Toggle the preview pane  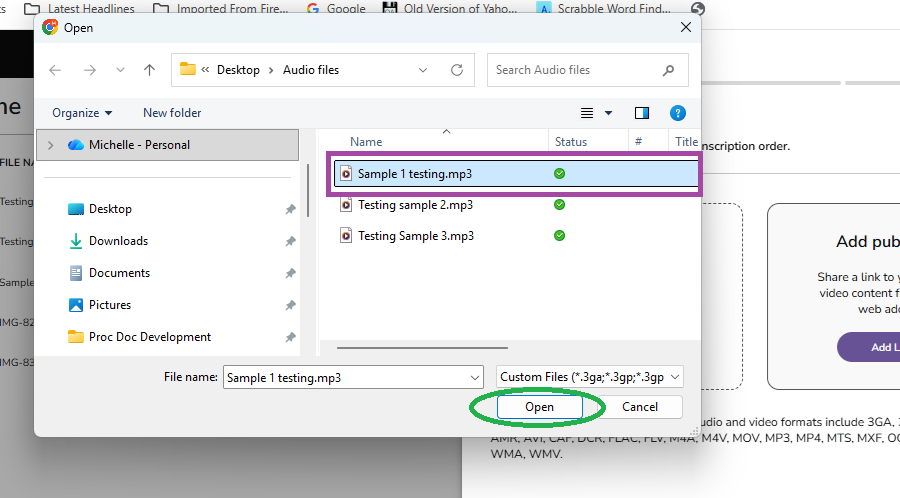(642, 113)
